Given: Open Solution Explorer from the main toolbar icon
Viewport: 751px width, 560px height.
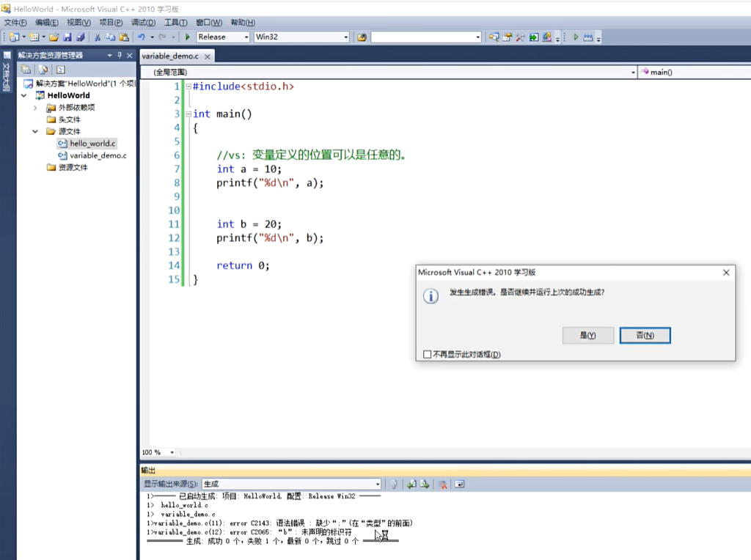Looking at the screenshot, I should [x=494, y=37].
